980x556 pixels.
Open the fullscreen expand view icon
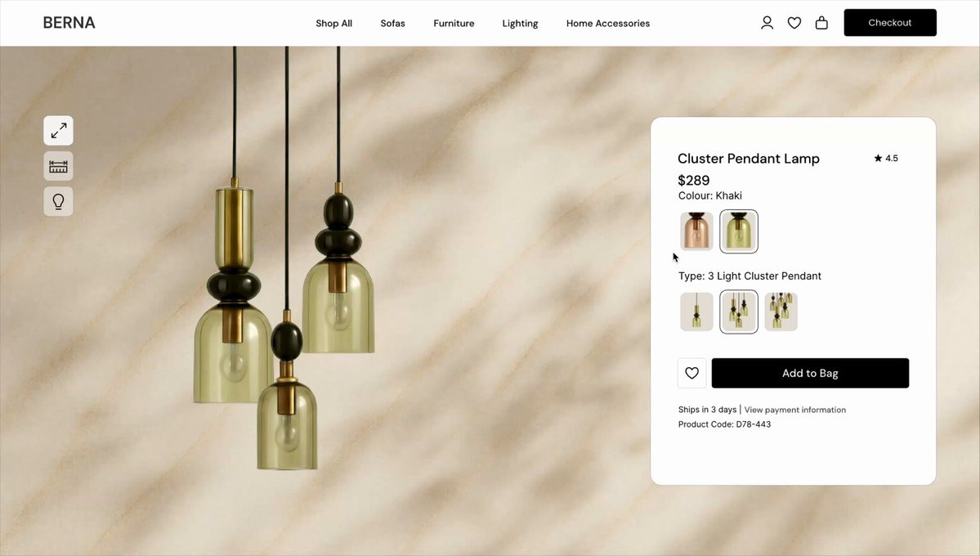click(x=58, y=131)
